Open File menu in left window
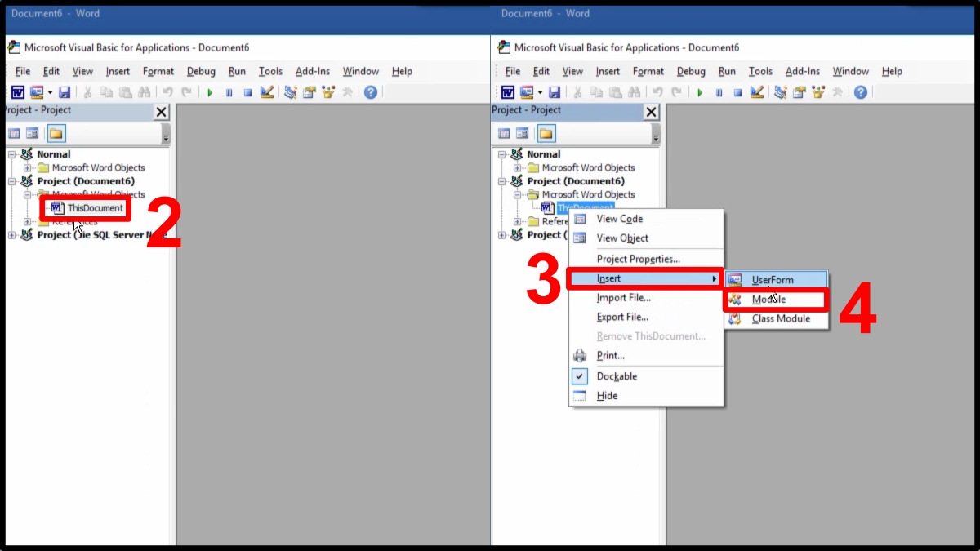 [23, 71]
